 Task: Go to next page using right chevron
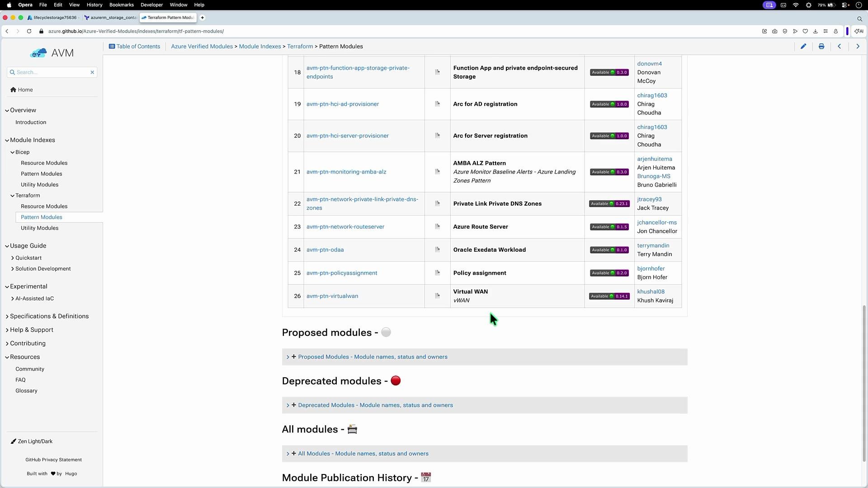click(858, 47)
